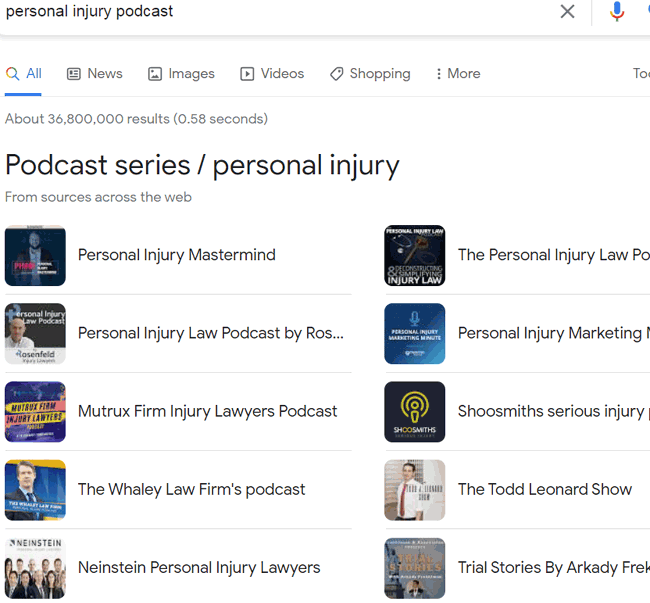Open the Shoosmiths podcast logo thumbnail
Screen dimensions: 650x603
(x=415, y=412)
